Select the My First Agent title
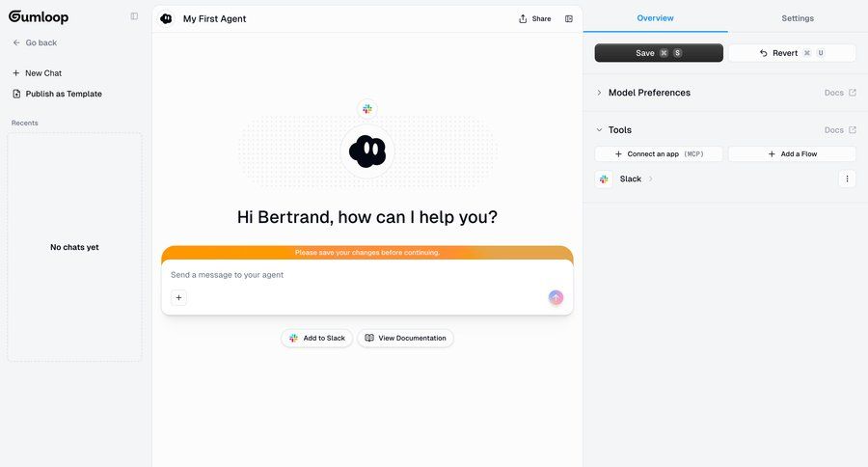Screen dimensions: 868x467 (x=215, y=19)
